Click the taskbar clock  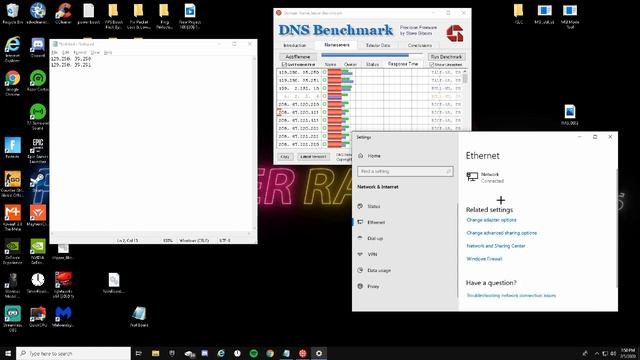coord(628,353)
